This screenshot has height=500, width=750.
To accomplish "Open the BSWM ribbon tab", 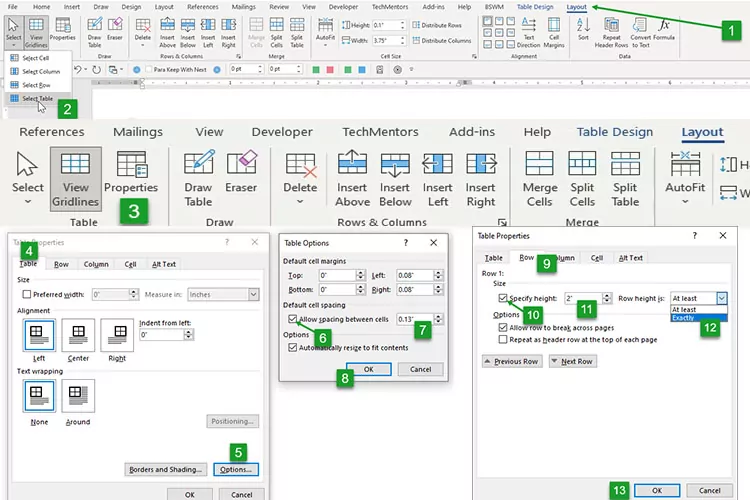I will point(494,7).
